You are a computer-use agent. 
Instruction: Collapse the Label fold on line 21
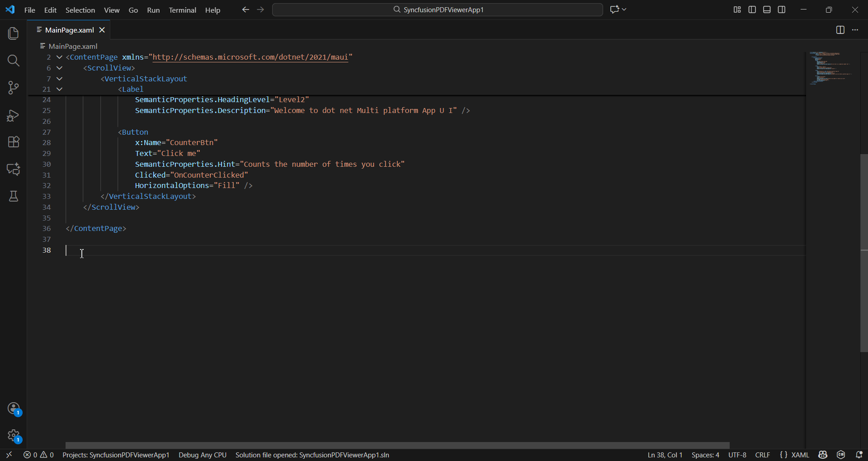point(59,89)
